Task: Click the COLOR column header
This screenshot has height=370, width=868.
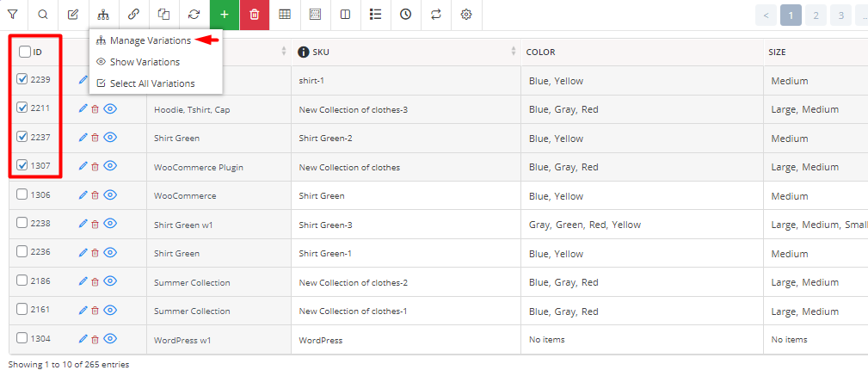Action: tap(540, 52)
